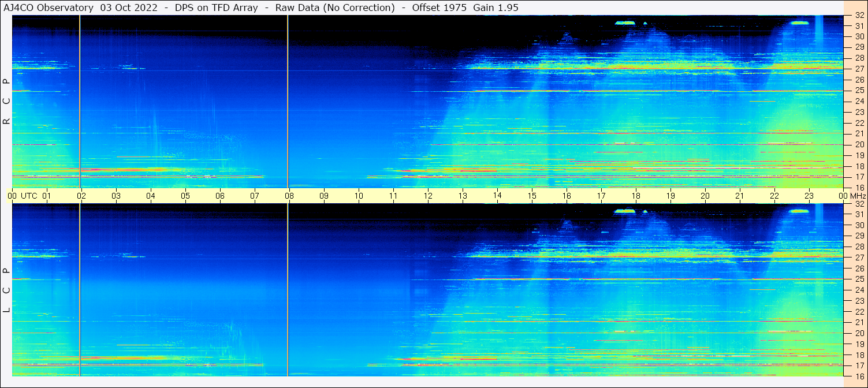868x388 pixels.
Task: Click the 17 MHz label on the lower panel scale
Action: pos(859,365)
